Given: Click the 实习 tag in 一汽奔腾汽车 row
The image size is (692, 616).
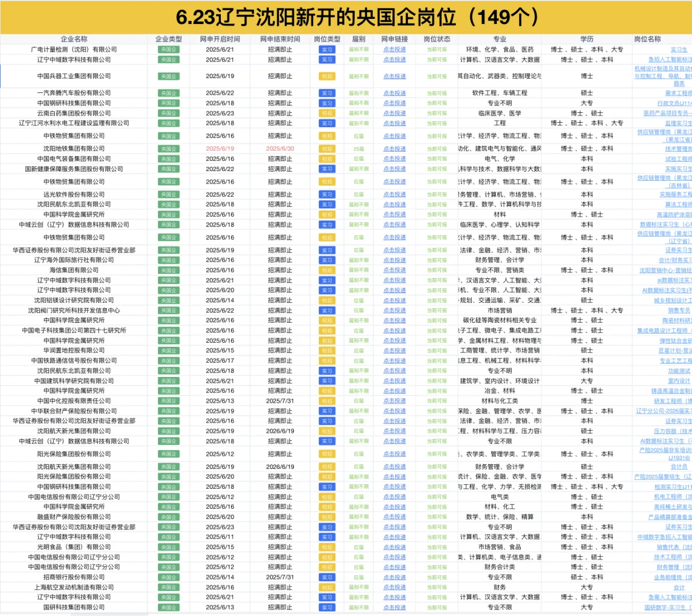Looking at the screenshot, I should [x=327, y=93].
